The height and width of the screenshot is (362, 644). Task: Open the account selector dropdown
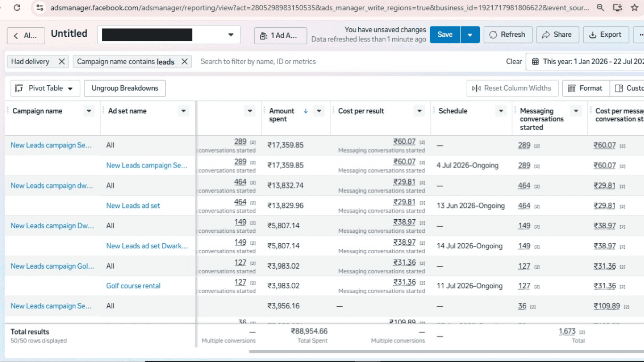(x=169, y=35)
